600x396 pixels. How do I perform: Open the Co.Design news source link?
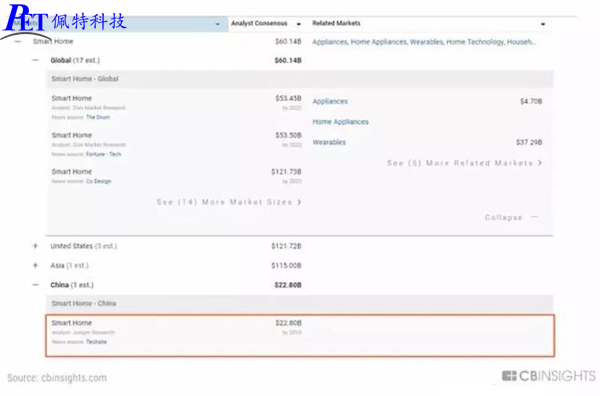98,181
